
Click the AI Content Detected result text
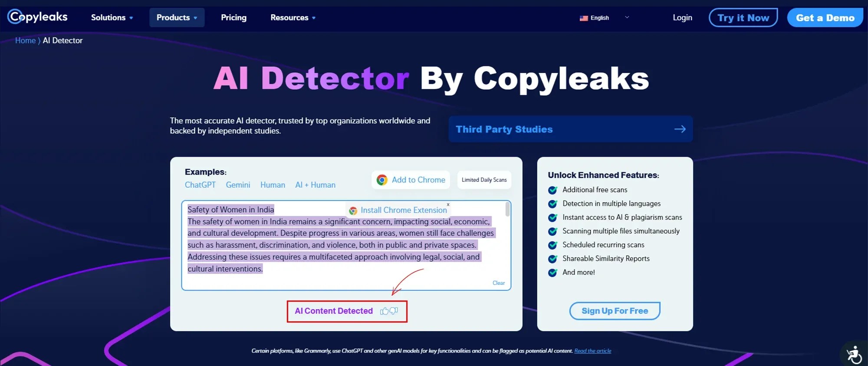point(334,311)
